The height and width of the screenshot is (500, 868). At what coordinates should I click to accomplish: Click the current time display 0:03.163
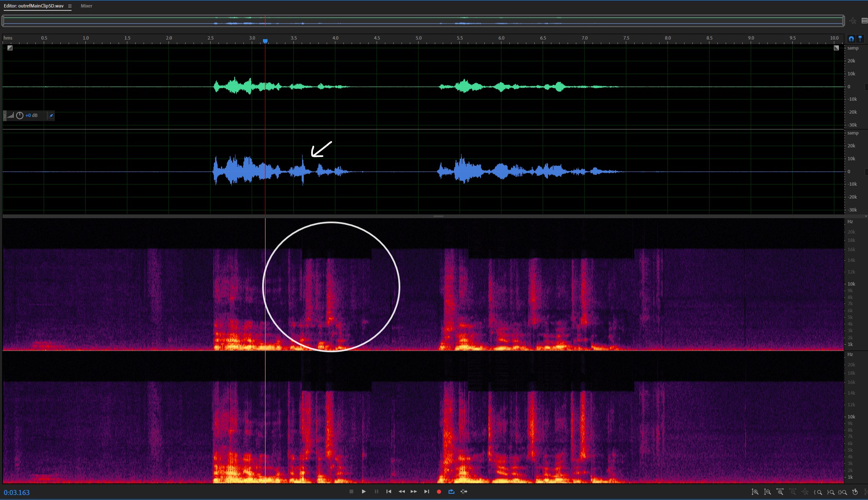point(17,493)
